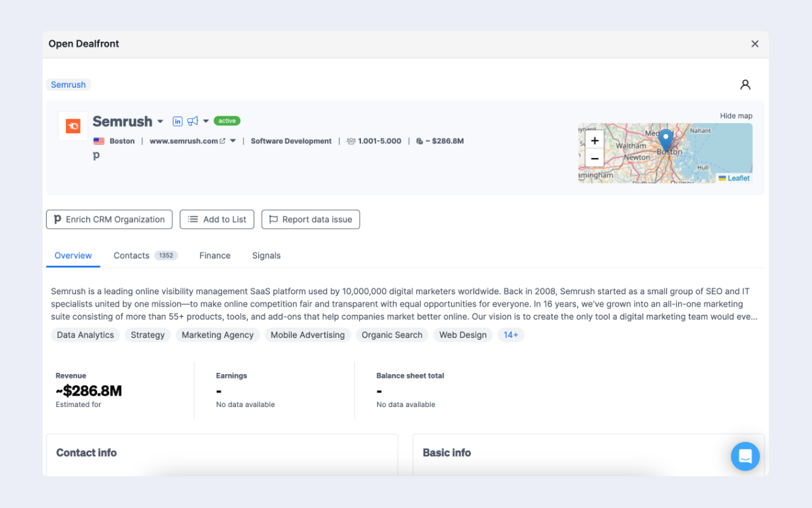This screenshot has height=508, width=812.
Task: Select the Marketing Agency tag
Action: pos(218,335)
